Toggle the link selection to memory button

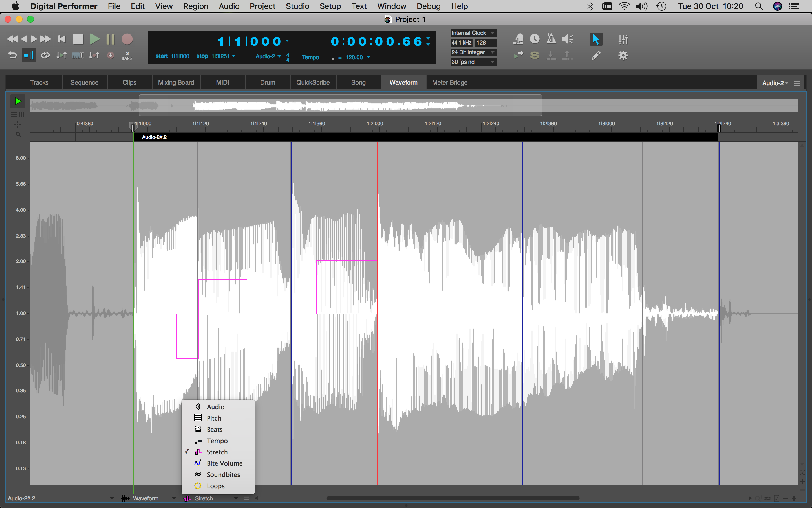[78, 55]
